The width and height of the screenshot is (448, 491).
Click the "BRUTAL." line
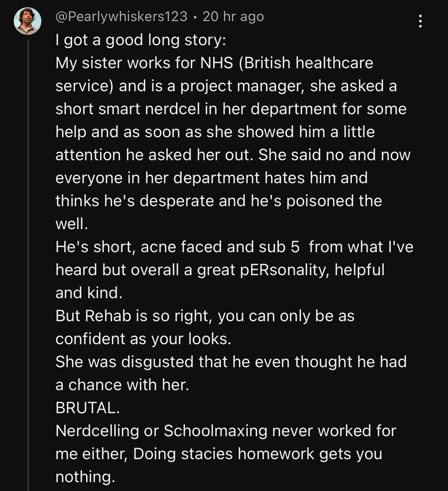pos(88,408)
